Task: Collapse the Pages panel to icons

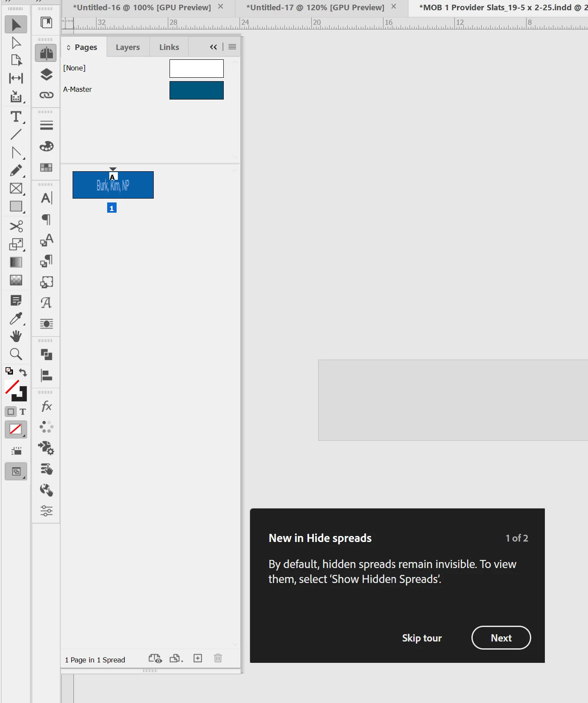Action: point(213,47)
